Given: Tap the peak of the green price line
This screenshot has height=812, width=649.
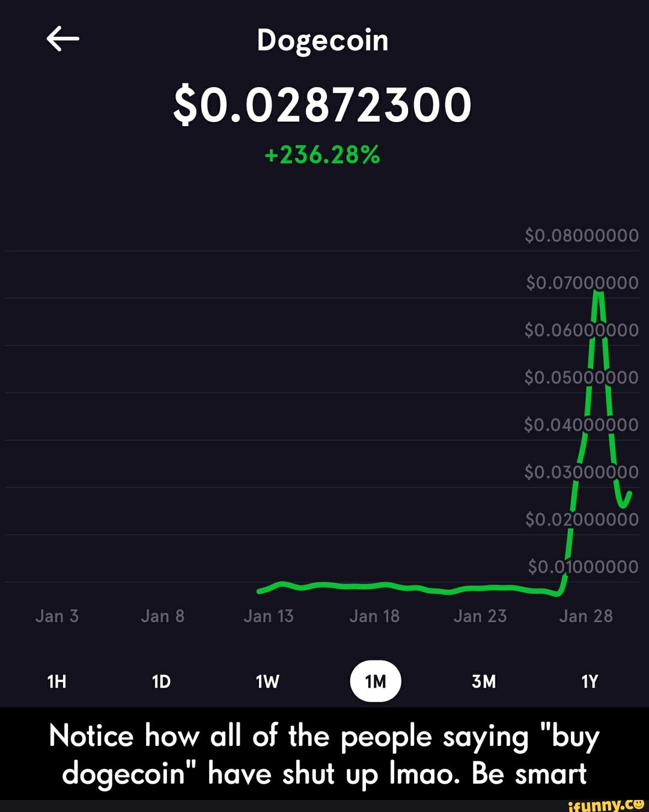Looking at the screenshot, I should pos(598,293).
